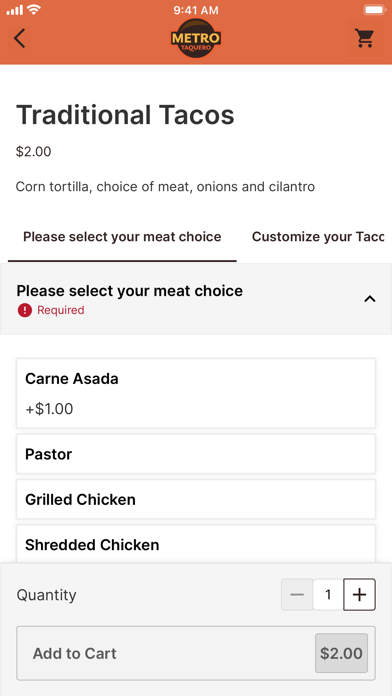Click the Add to Cart button
This screenshot has height=696, width=392.
[196, 653]
